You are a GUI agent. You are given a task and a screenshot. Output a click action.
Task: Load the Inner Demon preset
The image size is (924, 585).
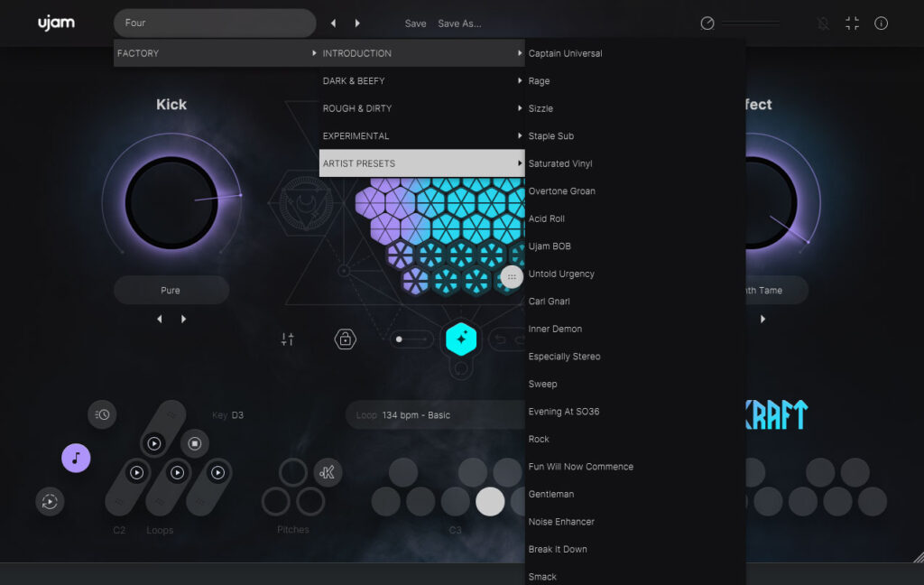635,329
